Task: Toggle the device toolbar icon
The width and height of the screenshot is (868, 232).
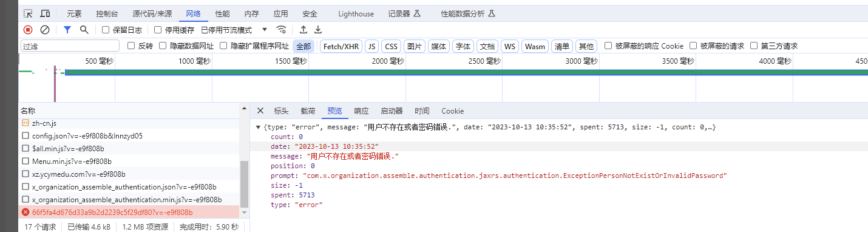Action: 45,13
